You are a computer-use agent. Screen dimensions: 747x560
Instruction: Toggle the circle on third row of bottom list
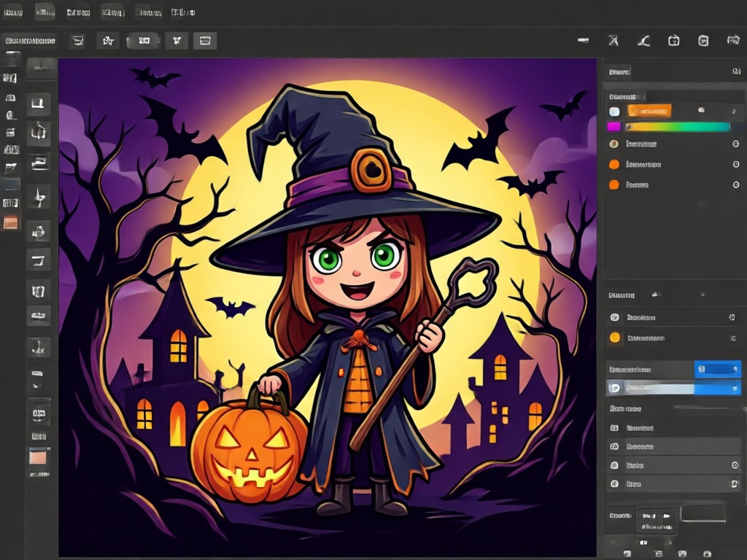pos(735,465)
